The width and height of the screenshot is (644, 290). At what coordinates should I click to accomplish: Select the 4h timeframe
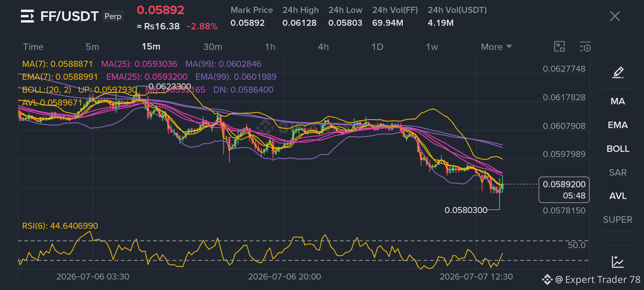(323, 47)
